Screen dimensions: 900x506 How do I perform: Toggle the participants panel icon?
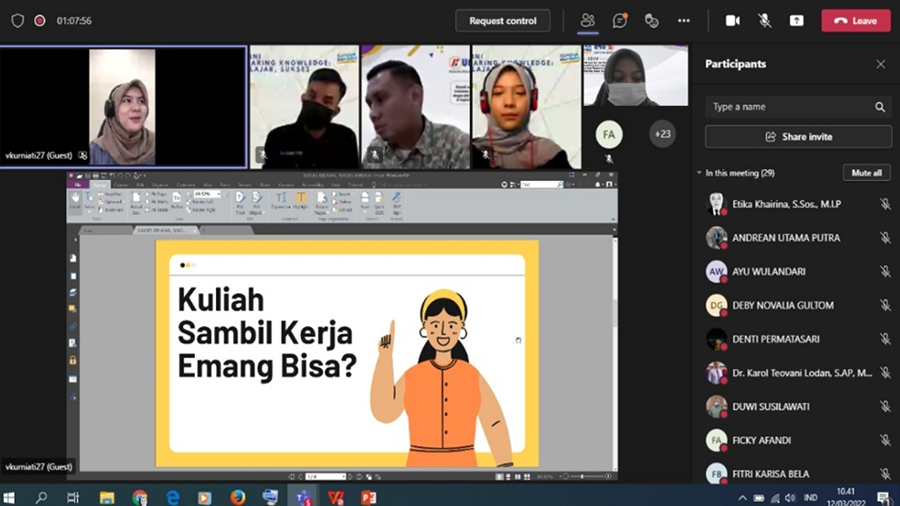[x=587, y=20]
